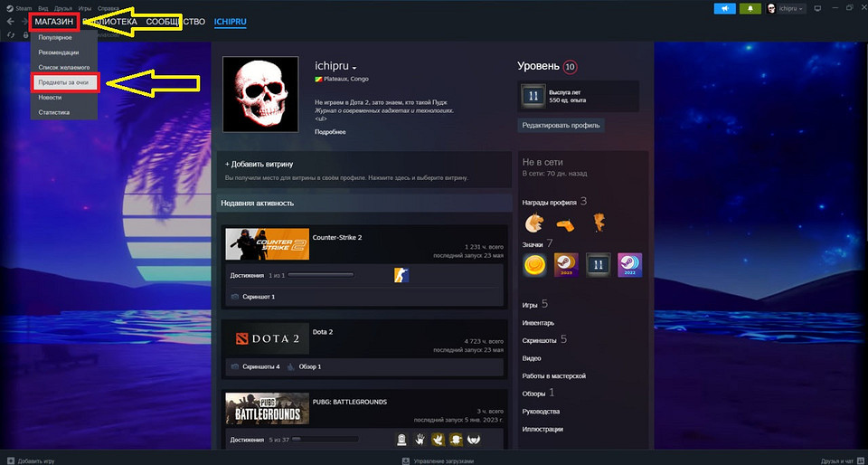This screenshot has height=465, width=868.
Task: Click the browser back arrow
Action: (x=10, y=21)
